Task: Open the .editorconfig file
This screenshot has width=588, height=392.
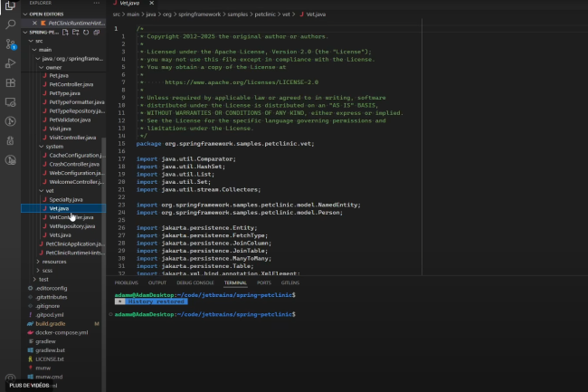Action: point(52,288)
